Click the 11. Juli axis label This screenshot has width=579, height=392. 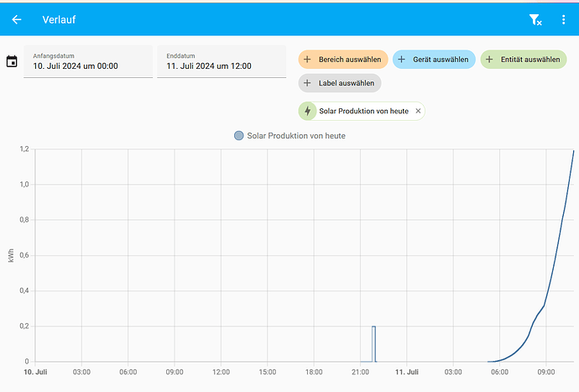click(406, 372)
